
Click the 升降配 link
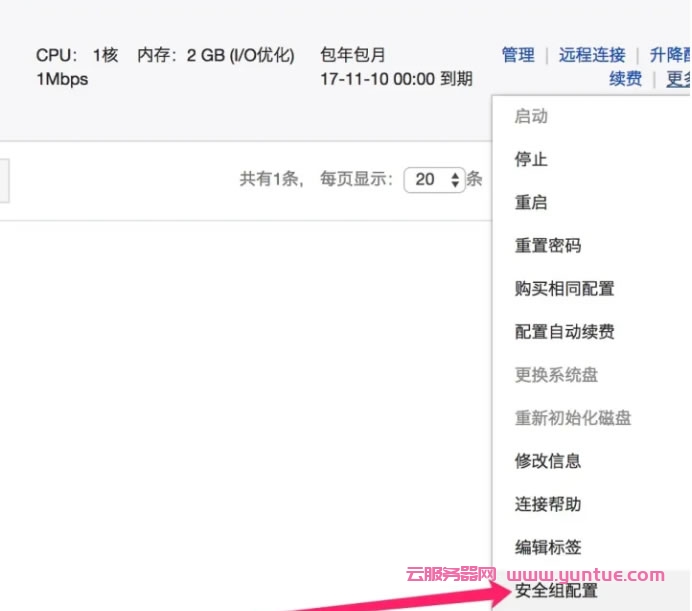[669, 55]
